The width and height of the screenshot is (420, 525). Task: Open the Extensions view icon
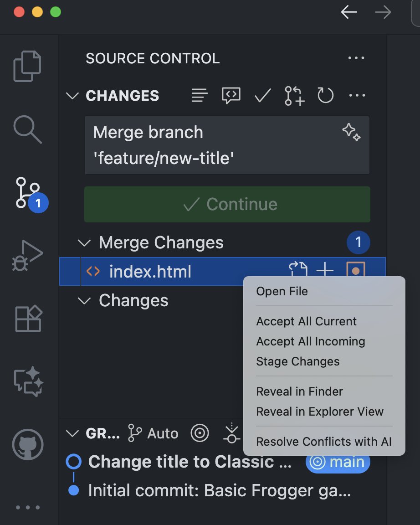click(28, 319)
